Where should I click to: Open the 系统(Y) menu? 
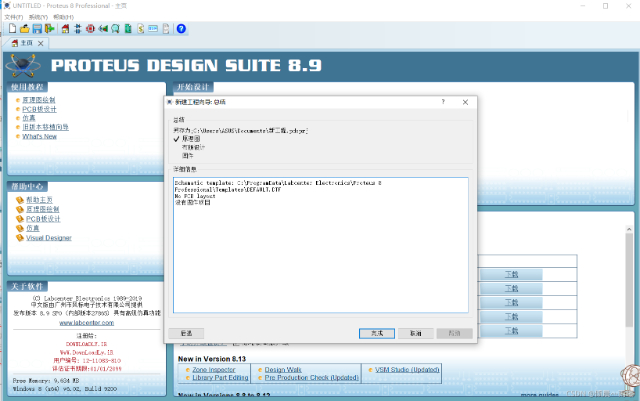coord(38,17)
